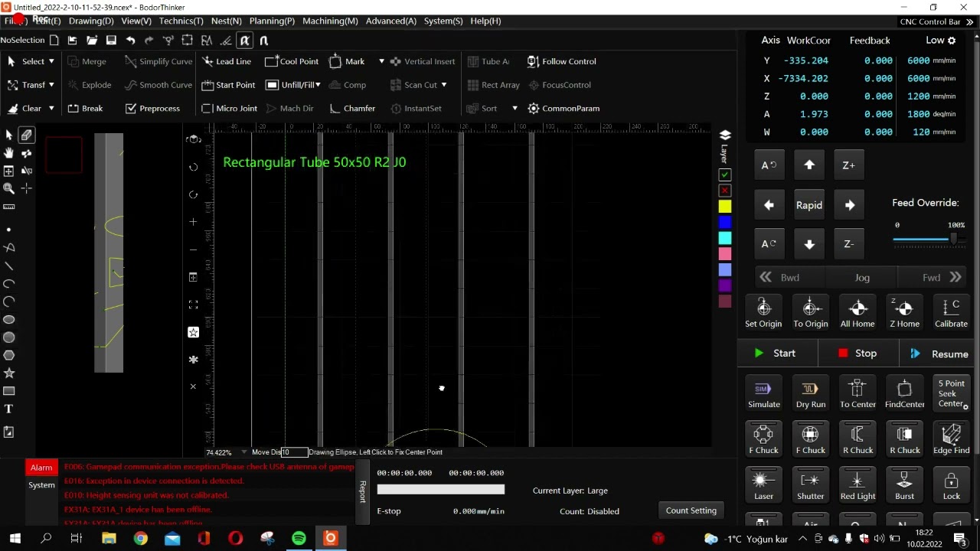
Task: Open the Drawing(D) menu
Action: pos(91,21)
